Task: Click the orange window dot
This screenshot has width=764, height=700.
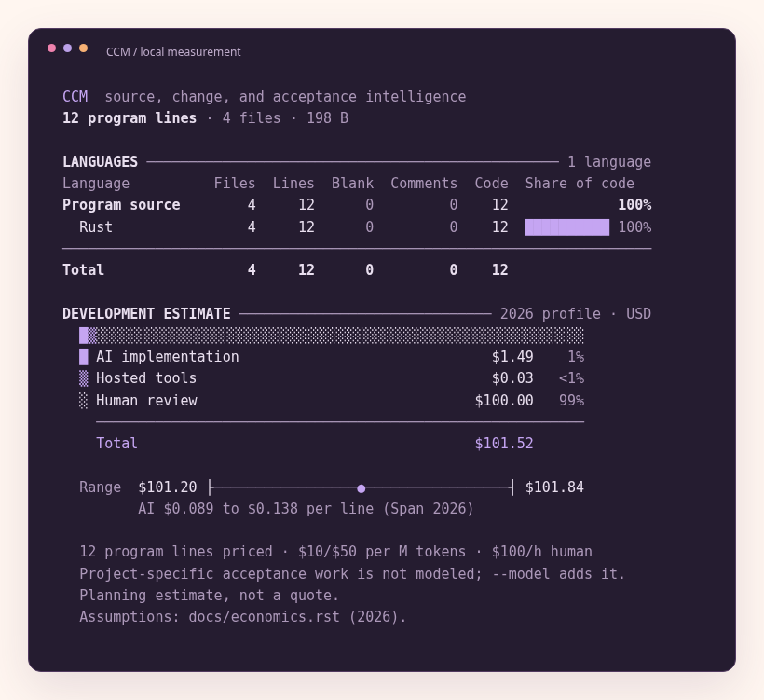Action: click(x=83, y=48)
